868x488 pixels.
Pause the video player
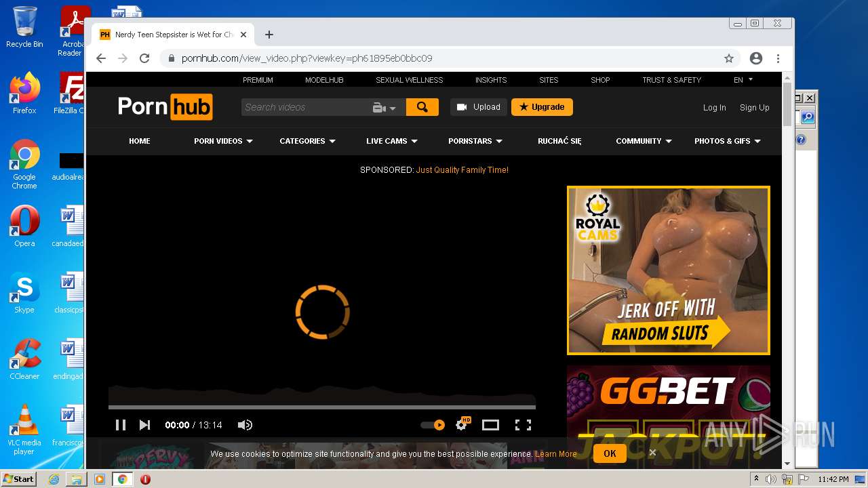click(x=121, y=425)
